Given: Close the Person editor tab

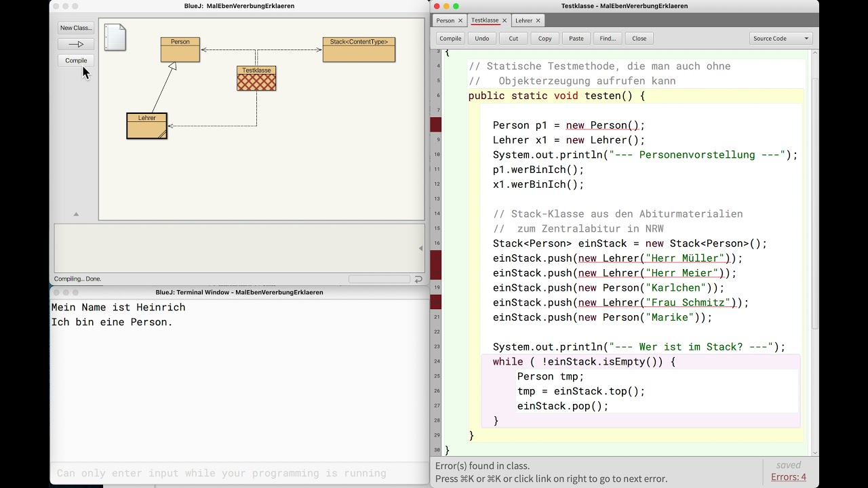Looking at the screenshot, I should (460, 21).
